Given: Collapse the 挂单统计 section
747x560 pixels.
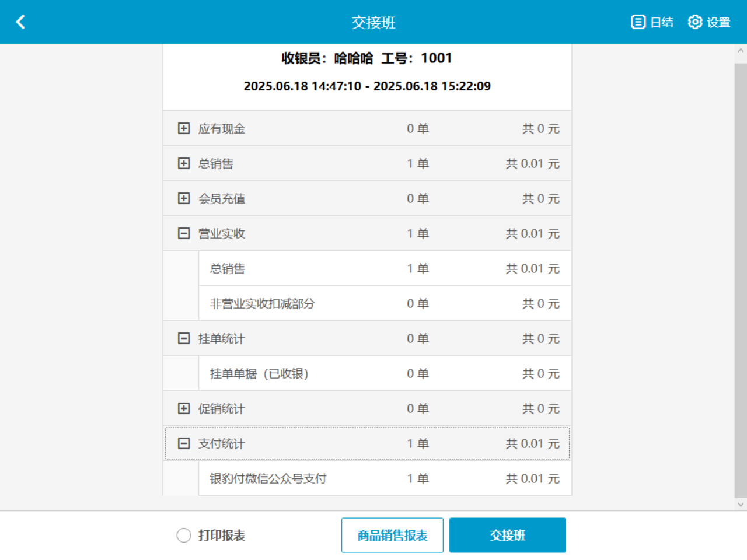Looking at the screenshot, I should (x=183, y=338).
